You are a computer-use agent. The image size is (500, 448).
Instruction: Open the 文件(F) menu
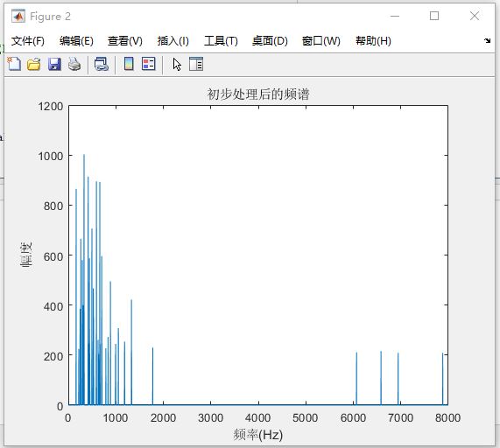tap(28, 41)
